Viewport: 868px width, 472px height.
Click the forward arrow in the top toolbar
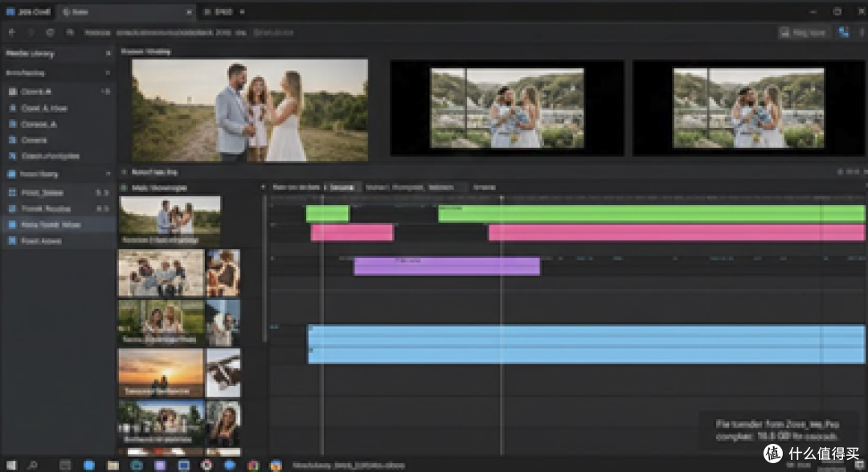(x=31, y=33)
